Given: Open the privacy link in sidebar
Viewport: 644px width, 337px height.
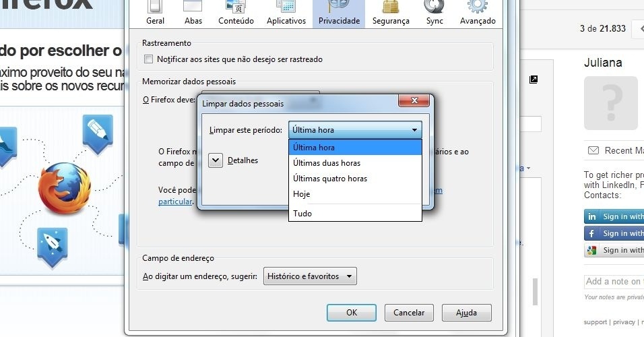Looking at the screenshot, I should 624,322.
